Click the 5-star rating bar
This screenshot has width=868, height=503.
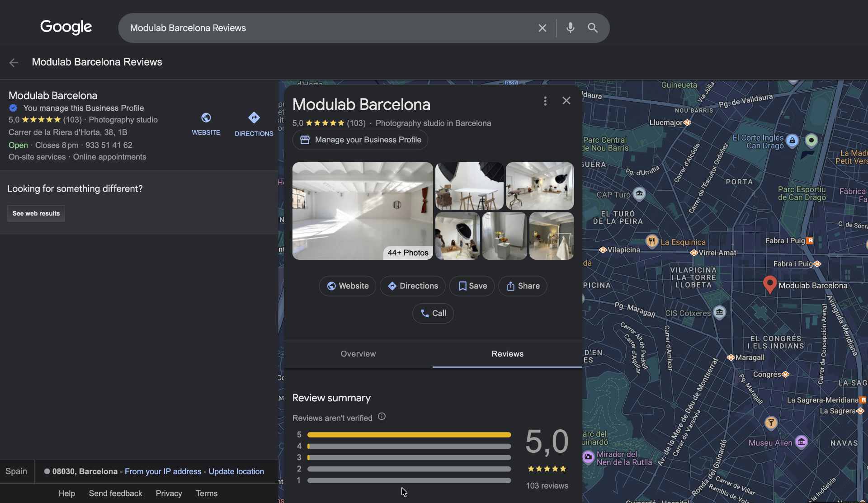coord(409,435)
